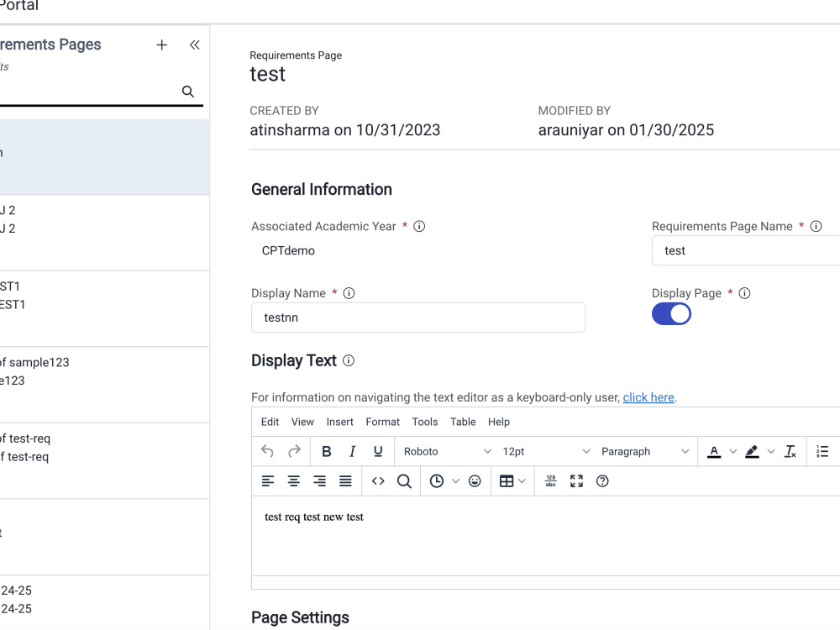Open the text color picker arrow
Screen dimensions: 840x630
click(732, 452)
